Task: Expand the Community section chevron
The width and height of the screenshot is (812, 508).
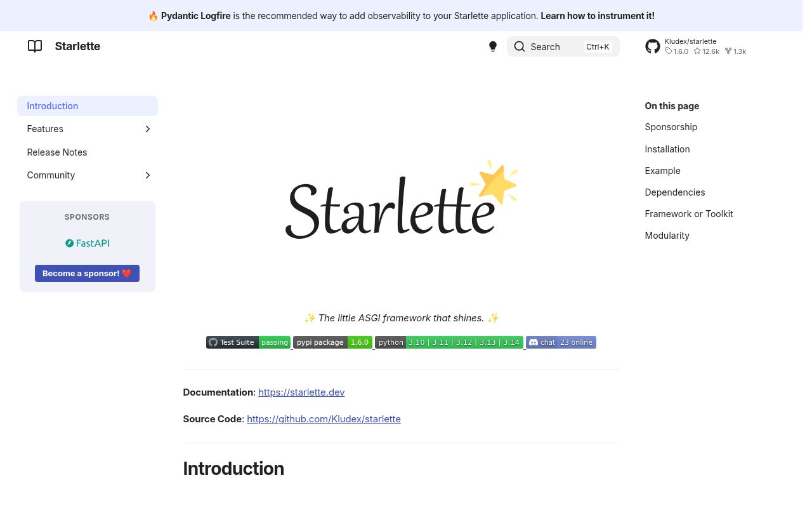Action: pos(147,175)
